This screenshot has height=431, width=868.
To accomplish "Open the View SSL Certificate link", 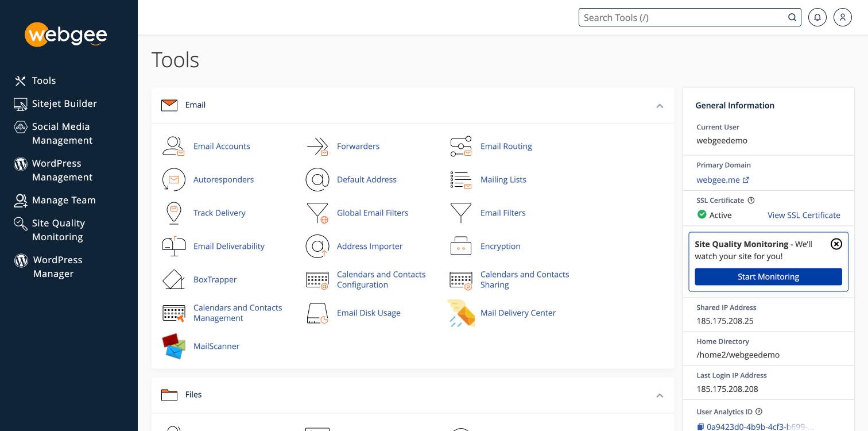I will coord(804,215).
